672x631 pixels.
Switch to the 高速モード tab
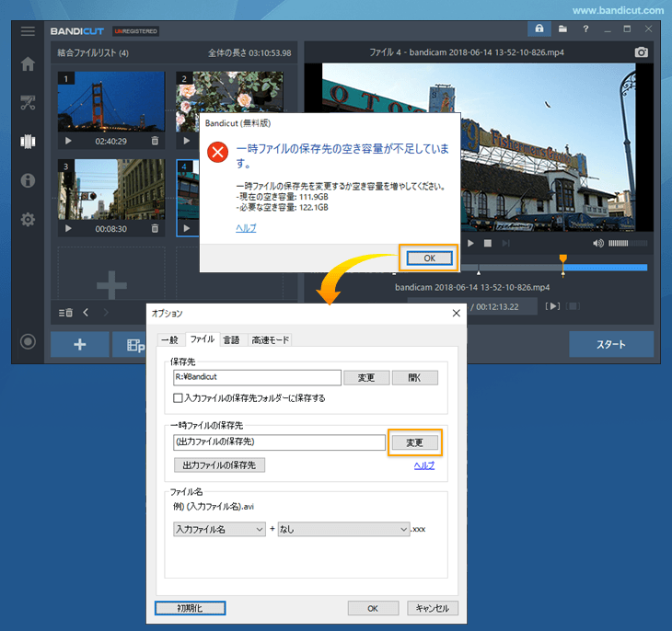coord(270,340)
